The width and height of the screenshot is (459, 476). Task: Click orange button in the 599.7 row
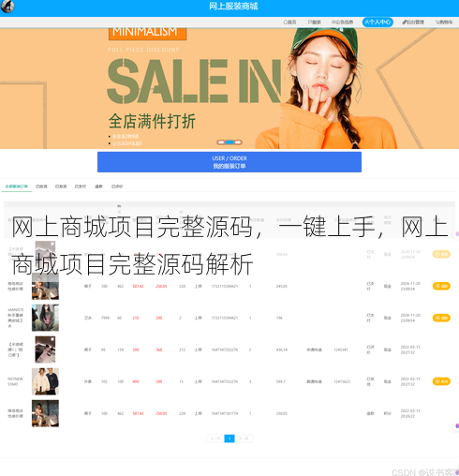[x=441, y=381]
